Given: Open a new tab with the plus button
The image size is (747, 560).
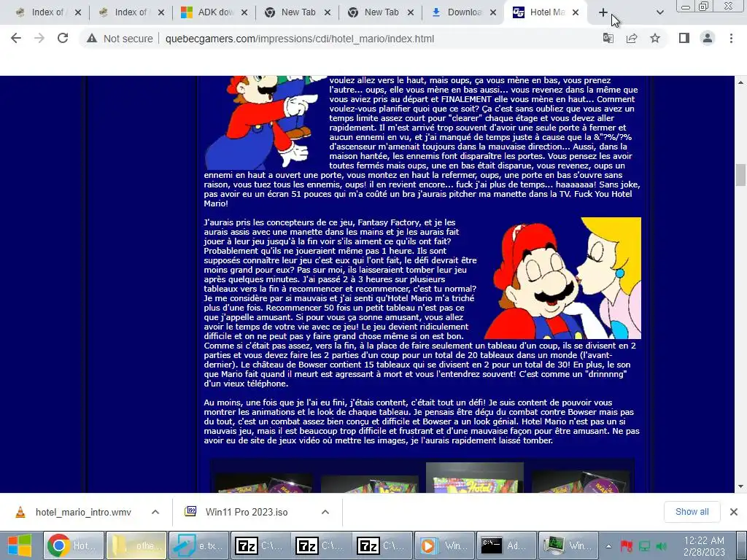Looking at the screenshot, I should (x=603, y=12).
